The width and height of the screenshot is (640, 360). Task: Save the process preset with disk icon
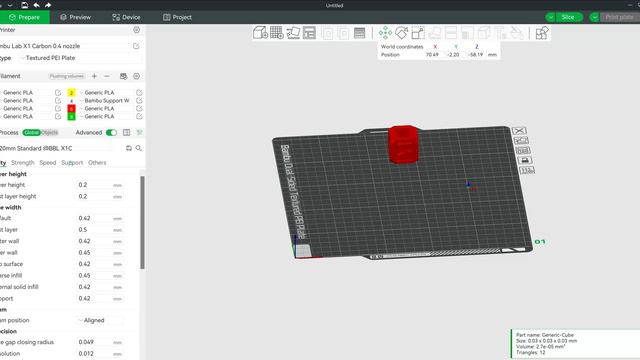(129, 148)
